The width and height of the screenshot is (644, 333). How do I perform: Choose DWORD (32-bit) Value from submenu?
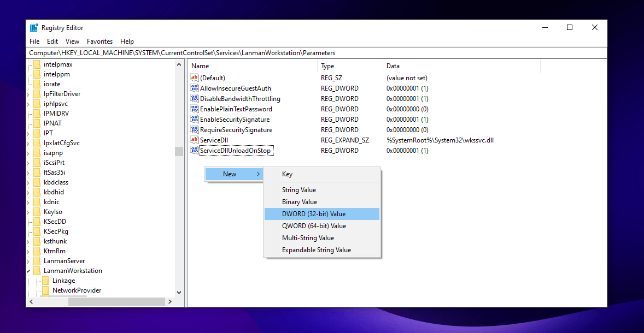point(314,214)
